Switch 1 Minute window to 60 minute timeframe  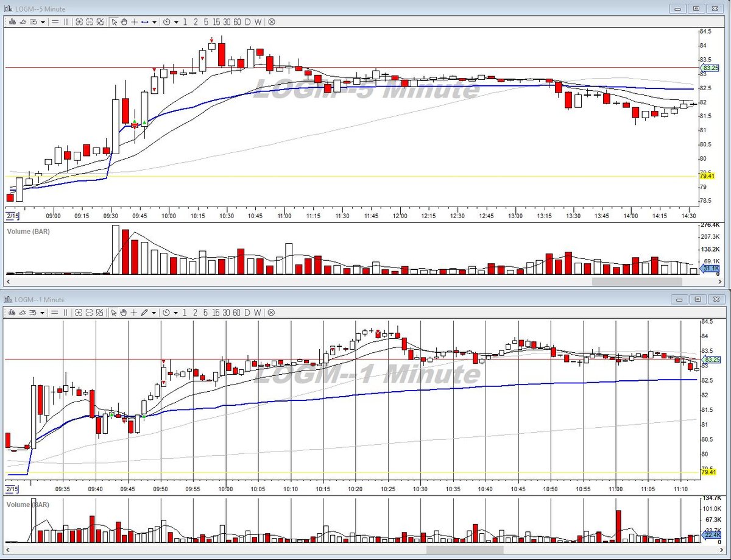(237, 312)
